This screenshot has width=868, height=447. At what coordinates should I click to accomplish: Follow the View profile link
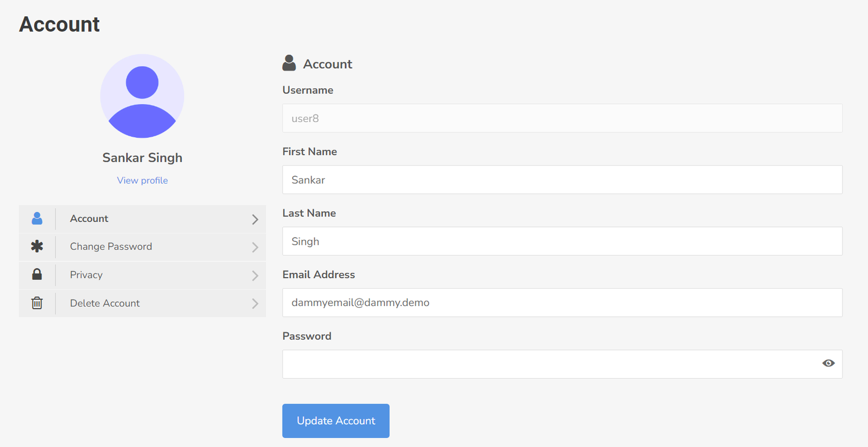[142, 181]
